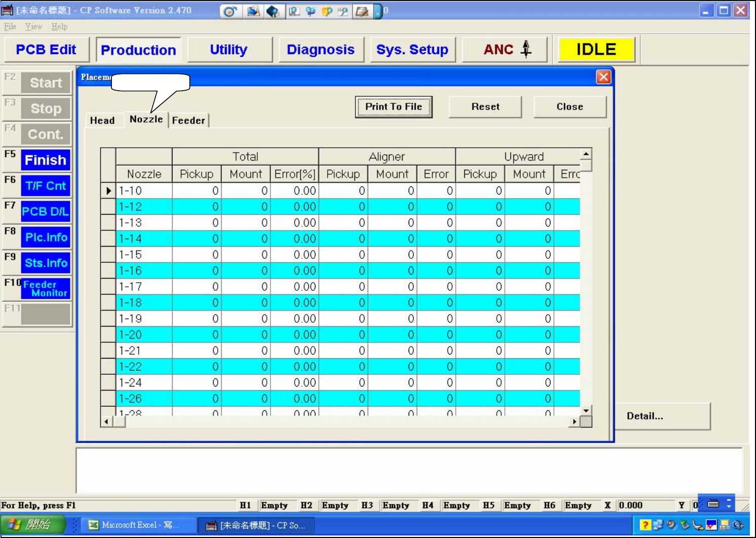Open Microsoft Excel from the taskbar
This screenshot has width=756, height=538.
point(134,525)
